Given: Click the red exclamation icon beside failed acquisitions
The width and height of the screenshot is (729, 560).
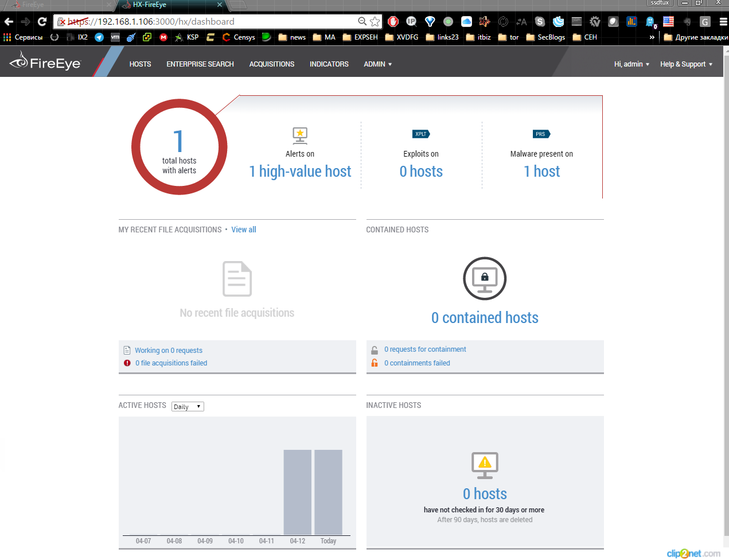Looking at the screenshot, I should pos(127,363).
